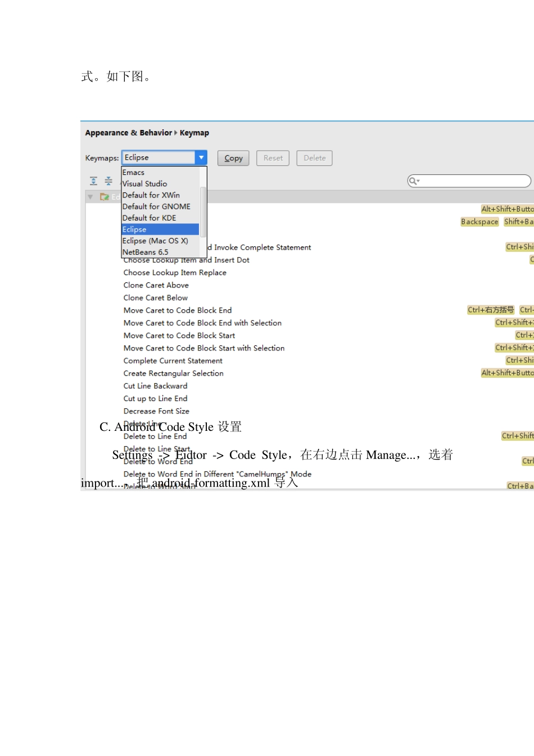Choose Default for GNOME keymap

click(x=160, y=206)
